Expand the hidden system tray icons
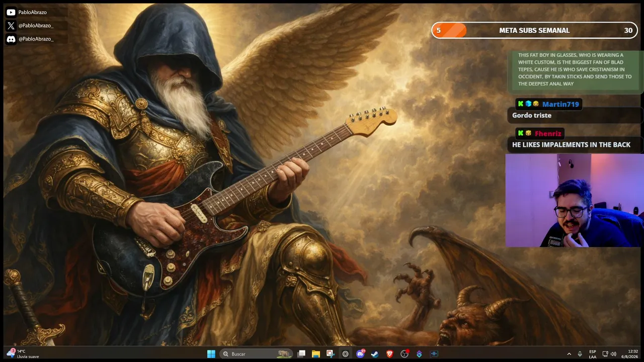This screenshot has width=644, height=362. pos(569,354)
